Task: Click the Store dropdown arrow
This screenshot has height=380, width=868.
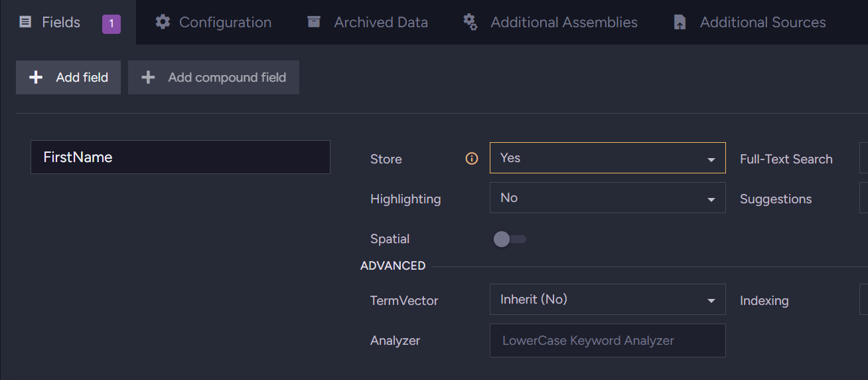Action: tap(711, 160)
